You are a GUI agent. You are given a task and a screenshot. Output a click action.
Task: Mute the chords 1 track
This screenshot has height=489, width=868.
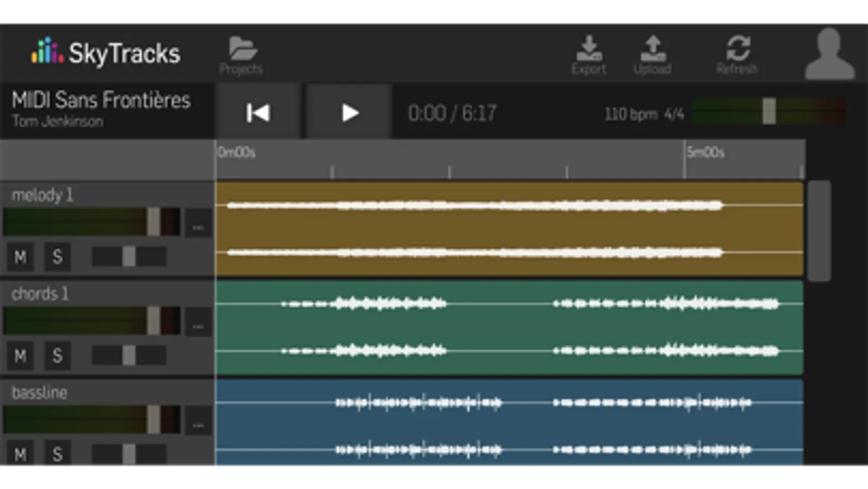pyautogui.click(x=21, y=356)
